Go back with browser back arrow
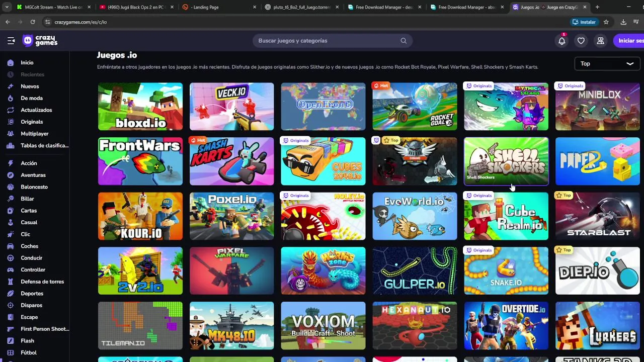Screen dimensions: 644x362 coord(8,22)
